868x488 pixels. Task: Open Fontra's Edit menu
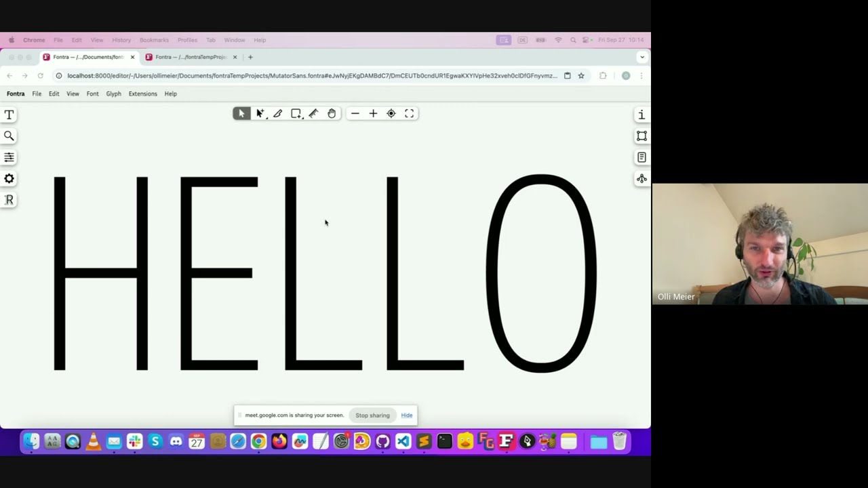pyautogui.click(x=54, y=94)
